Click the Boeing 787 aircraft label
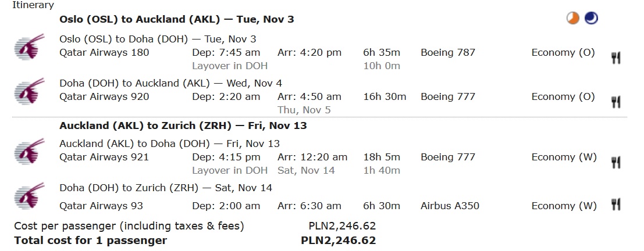This screenshot has height=251, width=644. 448,52
